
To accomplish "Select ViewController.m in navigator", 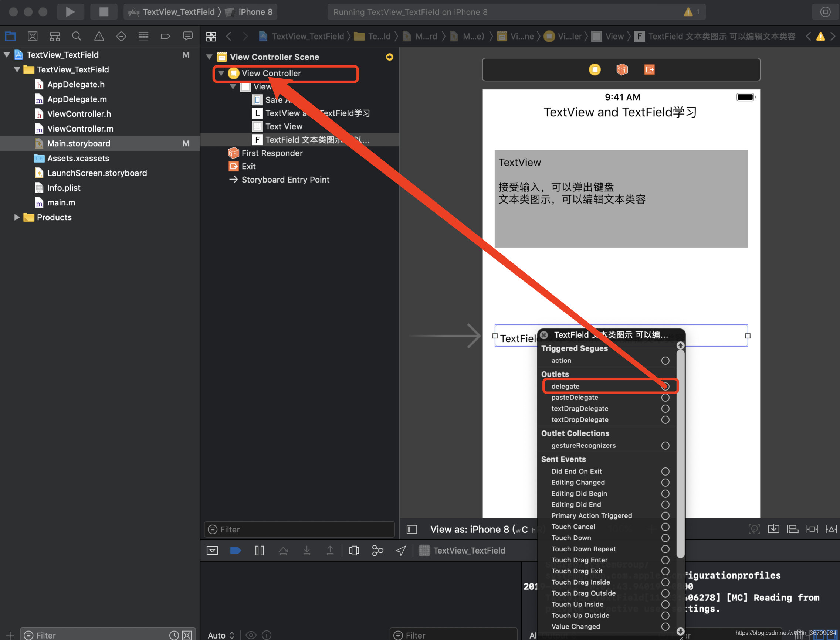I will [80, 129].
